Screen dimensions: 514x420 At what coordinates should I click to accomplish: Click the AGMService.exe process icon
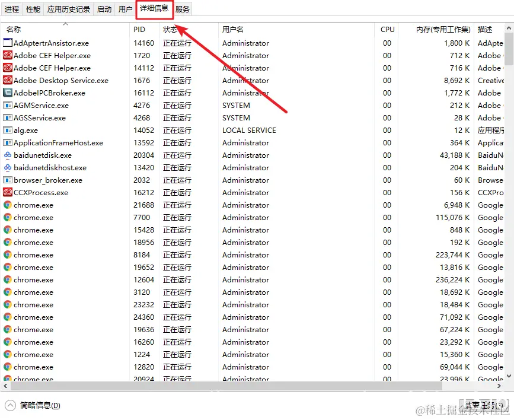[x=8, y=105]
